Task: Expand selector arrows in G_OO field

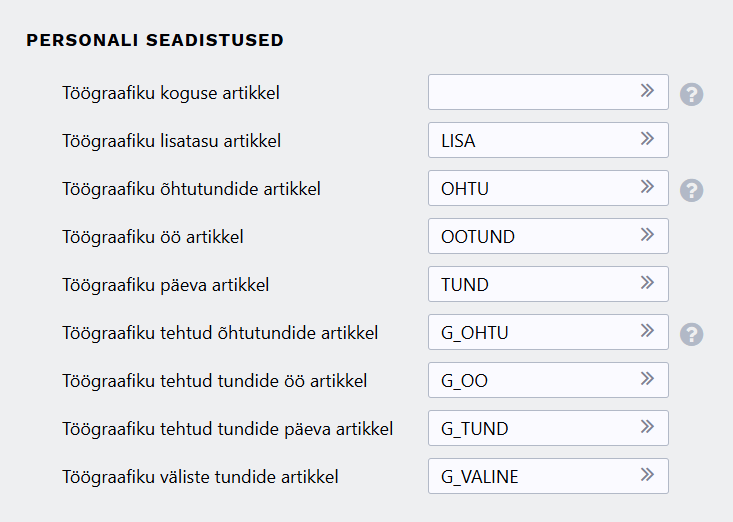Action: pyautogui.click(x=647, y=379)
